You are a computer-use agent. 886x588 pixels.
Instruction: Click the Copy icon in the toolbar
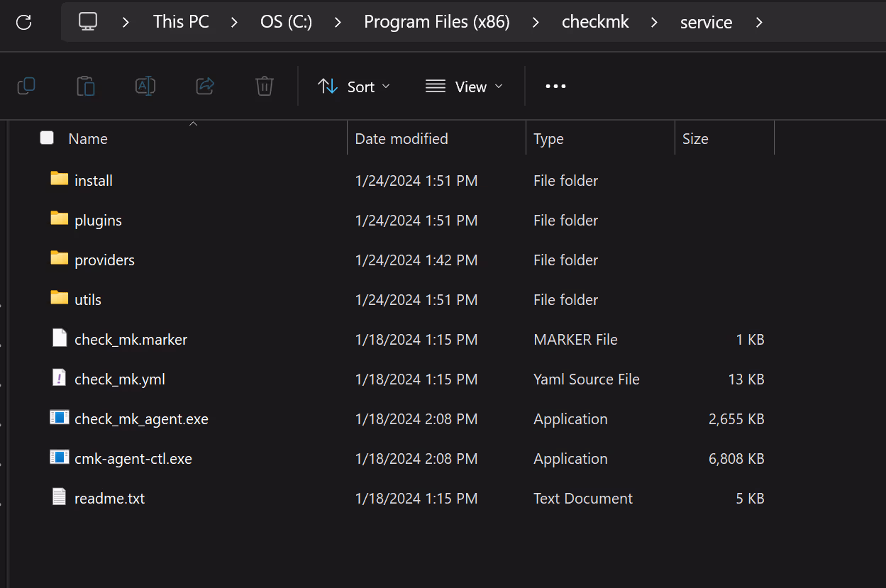26,87
